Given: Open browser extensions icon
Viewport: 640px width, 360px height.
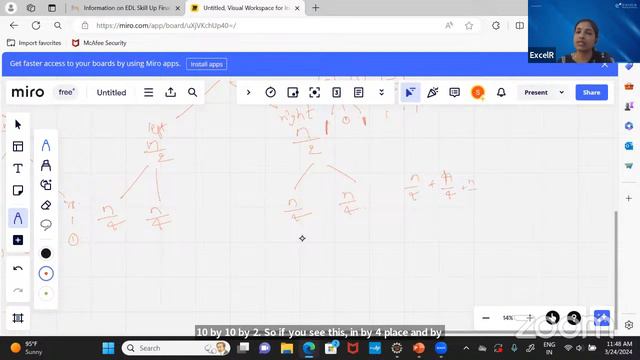Looking at the screenshot, I should (x=496, y=26).
